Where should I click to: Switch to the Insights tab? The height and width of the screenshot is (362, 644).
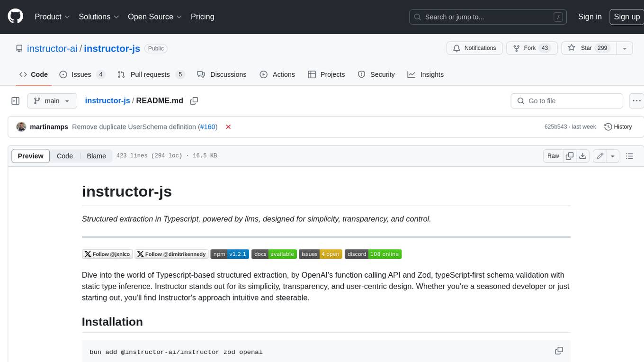pyautogui.click(x=426, y=74)
